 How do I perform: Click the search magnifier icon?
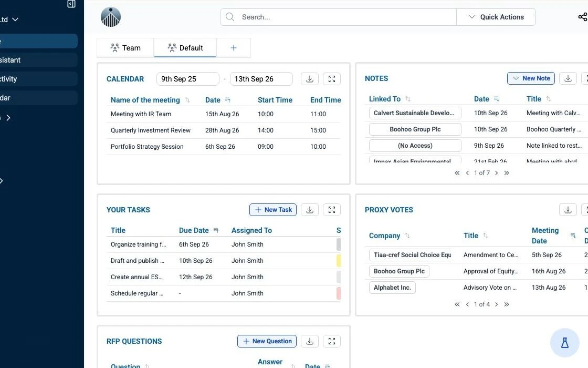tap(230, 17)
